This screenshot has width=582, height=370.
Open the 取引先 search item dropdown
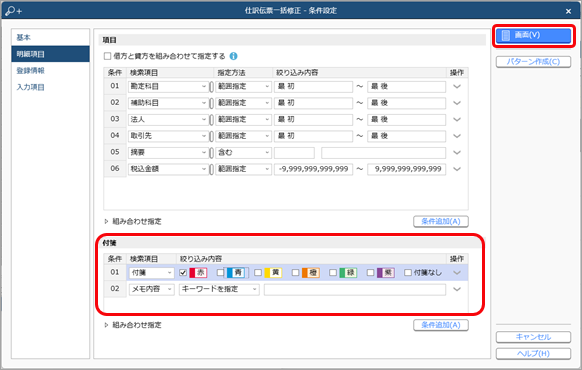tap(168, 136)
